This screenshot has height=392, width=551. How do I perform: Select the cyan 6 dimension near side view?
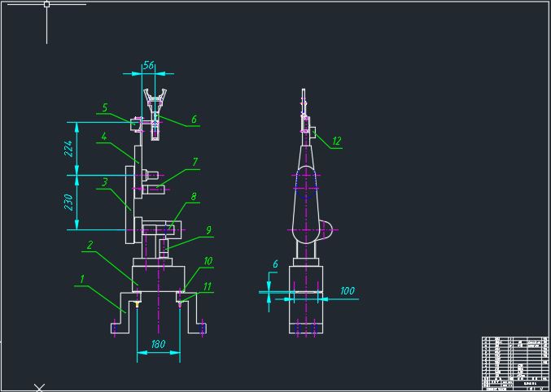(275, 264)
